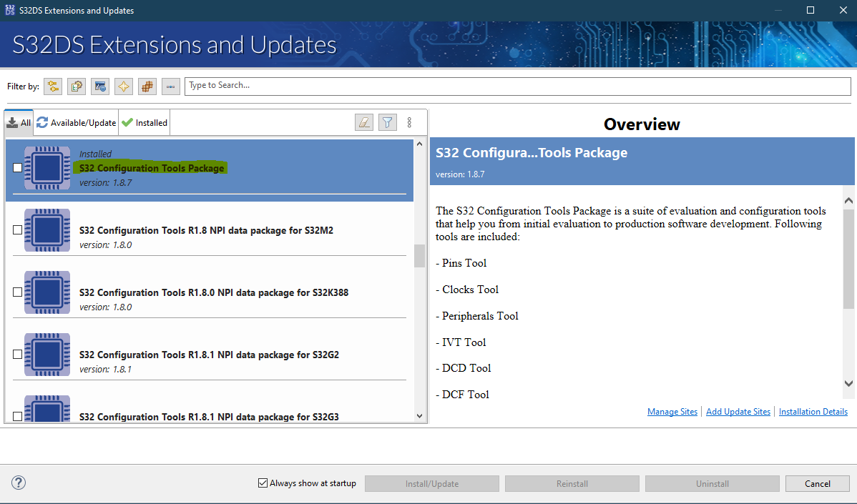Open the eraser icon to clear filters
Viewport: 857px width, 504px height.
point(364,122)
